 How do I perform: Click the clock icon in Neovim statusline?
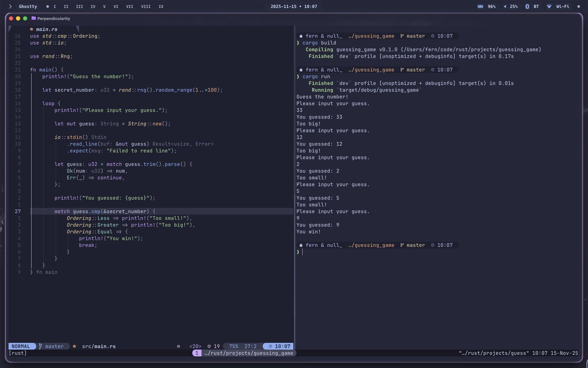(270, 346)
